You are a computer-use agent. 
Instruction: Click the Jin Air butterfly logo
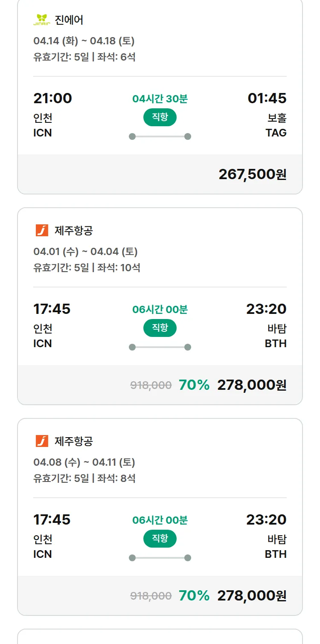41,20
